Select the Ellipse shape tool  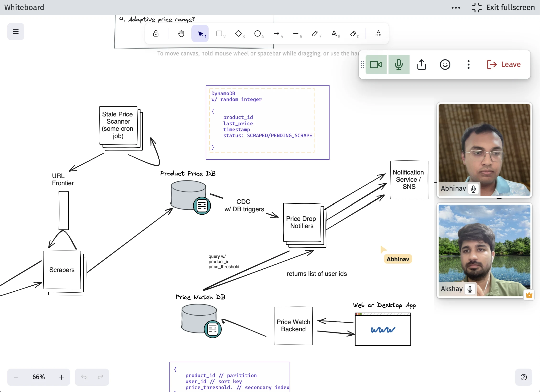click(x=258, y=34)
